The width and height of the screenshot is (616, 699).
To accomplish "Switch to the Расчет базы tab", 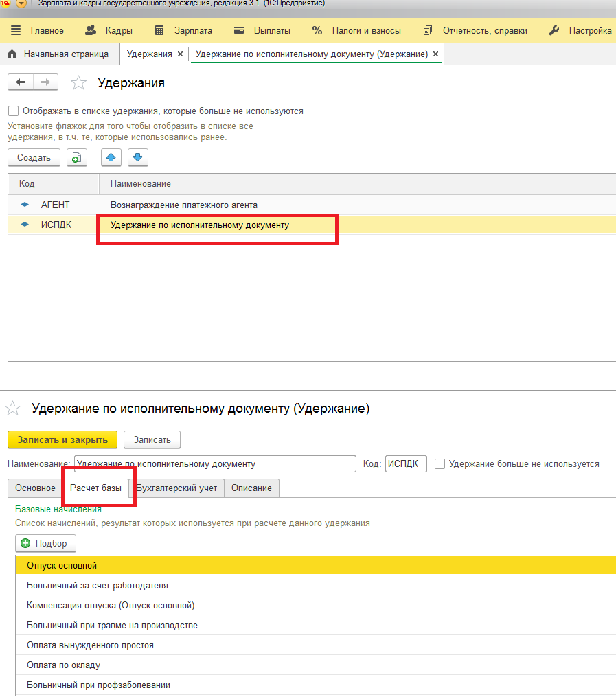I will 96,488.
